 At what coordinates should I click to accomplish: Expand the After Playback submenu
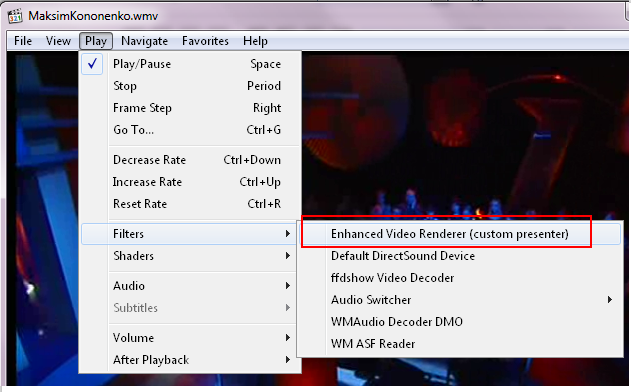(x=191, y=360)
